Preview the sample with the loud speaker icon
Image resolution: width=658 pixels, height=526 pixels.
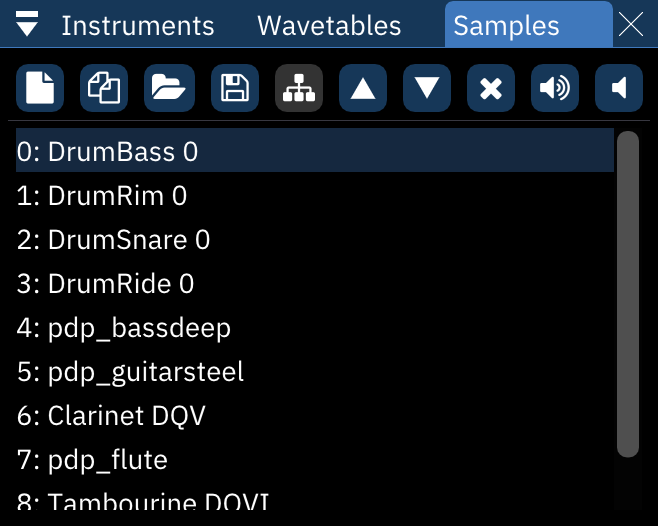(x=554, y=88)
